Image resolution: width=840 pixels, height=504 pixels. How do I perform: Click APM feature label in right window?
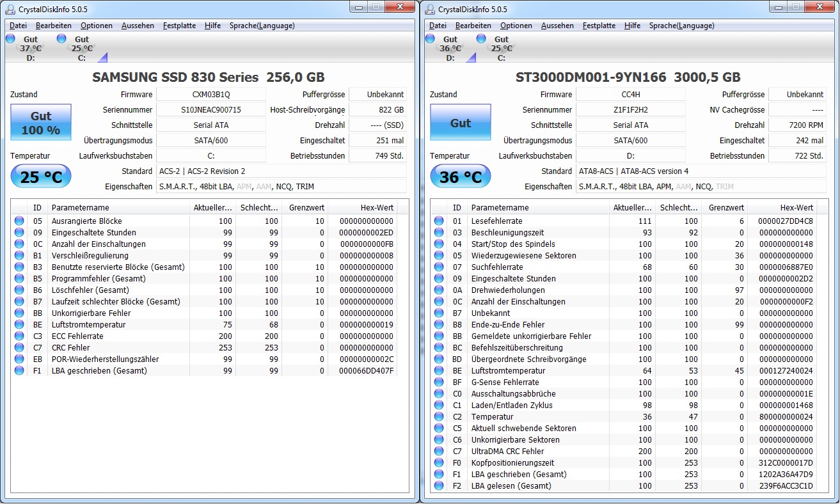click(x=665, y=187)
